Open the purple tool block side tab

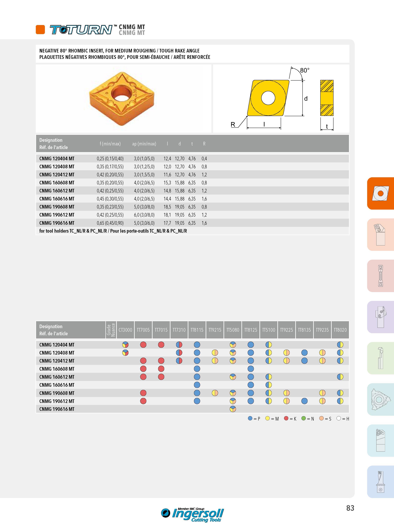tap(380, 317)
